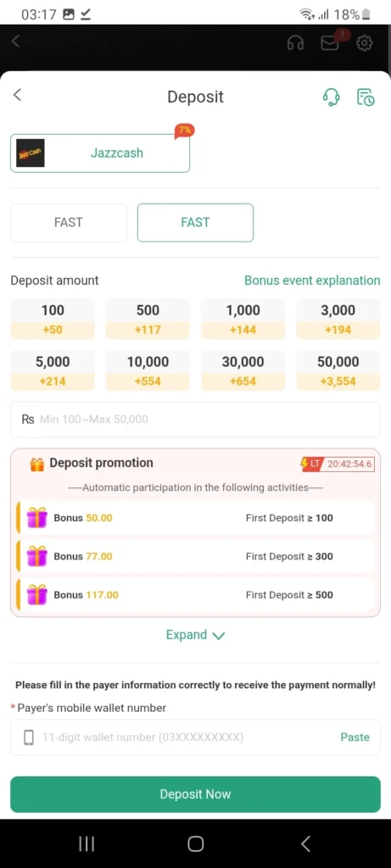Viewport: 391px width, 868px height.
Task: Open customer support headset icon in Deposit header
Action: 331,97
